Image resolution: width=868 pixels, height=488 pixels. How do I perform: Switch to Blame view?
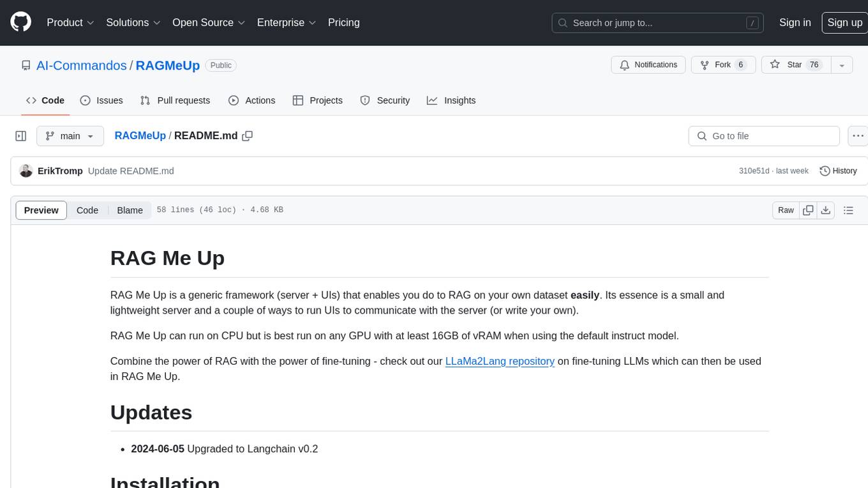pyautogui.click(x=130, y=210)
